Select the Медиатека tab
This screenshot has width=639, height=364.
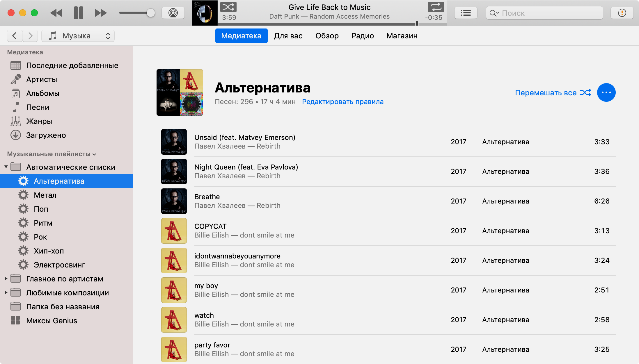242,36
